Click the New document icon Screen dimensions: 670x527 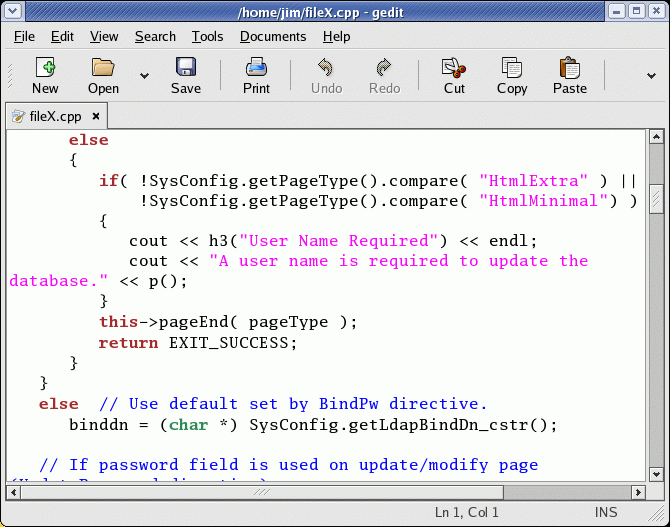[45, 68]
